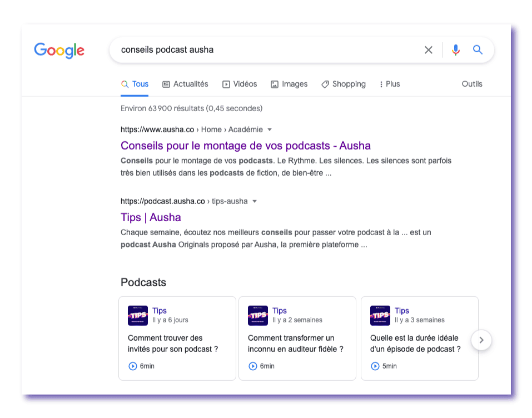Click the blue search magnifier icon
Viewport: 532px width, 418px height.
(x=478, y=50)
